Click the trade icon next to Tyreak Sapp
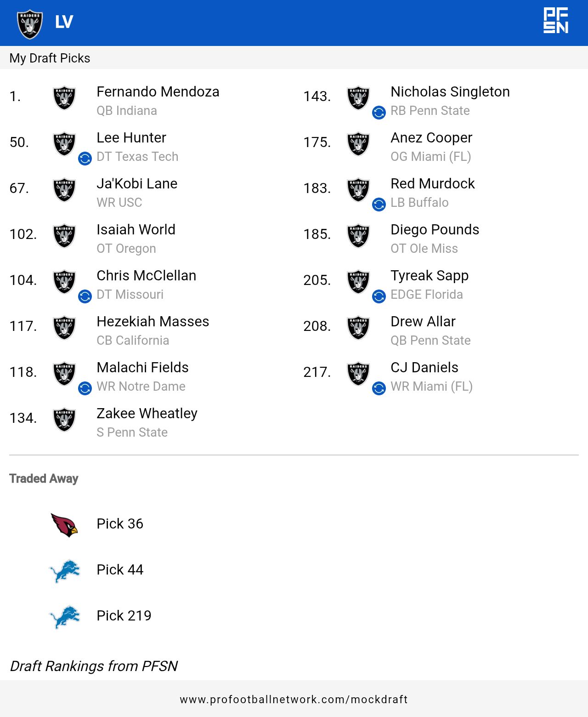 click(x=379, y=296)
